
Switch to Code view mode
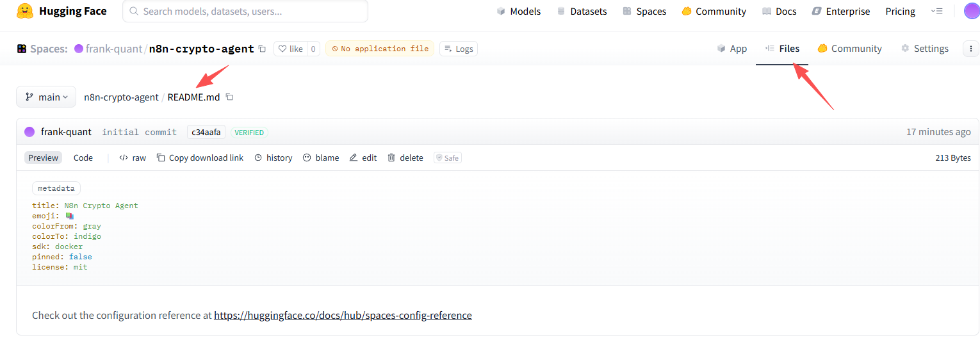(x=83, y=158)
